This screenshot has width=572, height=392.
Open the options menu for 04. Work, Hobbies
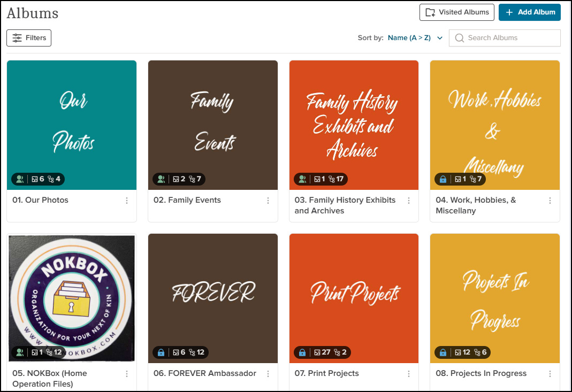click(550, 201)
